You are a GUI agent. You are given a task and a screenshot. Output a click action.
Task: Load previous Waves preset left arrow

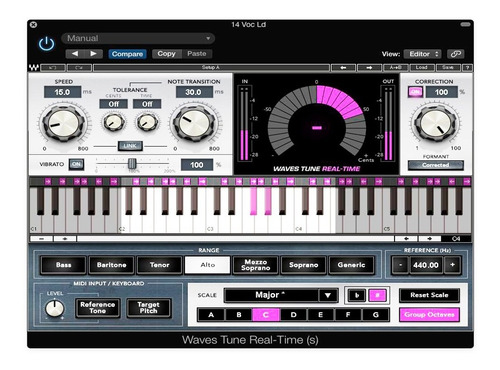click(x=343, y=68)
